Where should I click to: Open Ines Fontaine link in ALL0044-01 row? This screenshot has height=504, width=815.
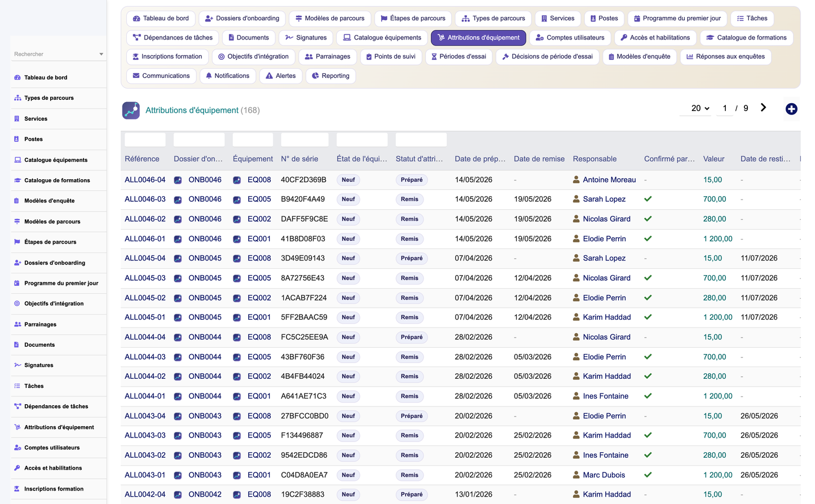pos(606,396)
